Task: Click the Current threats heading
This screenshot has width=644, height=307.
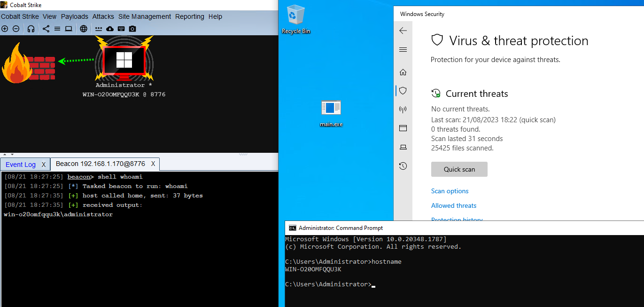Action: (477, 94)
